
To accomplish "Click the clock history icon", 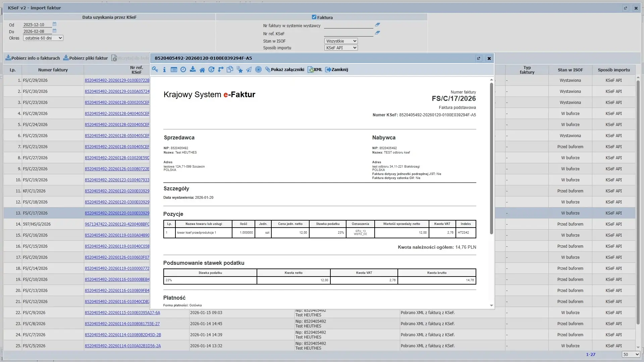I will [183, 70].
